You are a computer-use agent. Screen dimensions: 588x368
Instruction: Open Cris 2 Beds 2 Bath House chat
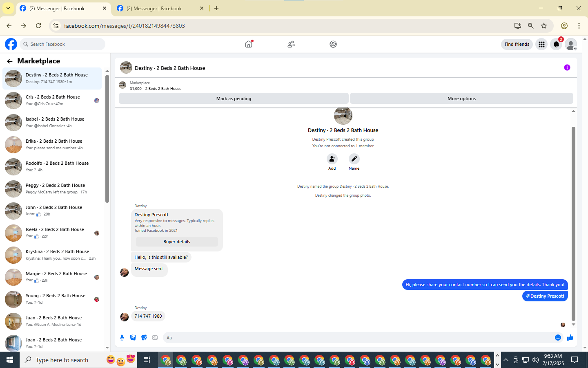(52, 101)
